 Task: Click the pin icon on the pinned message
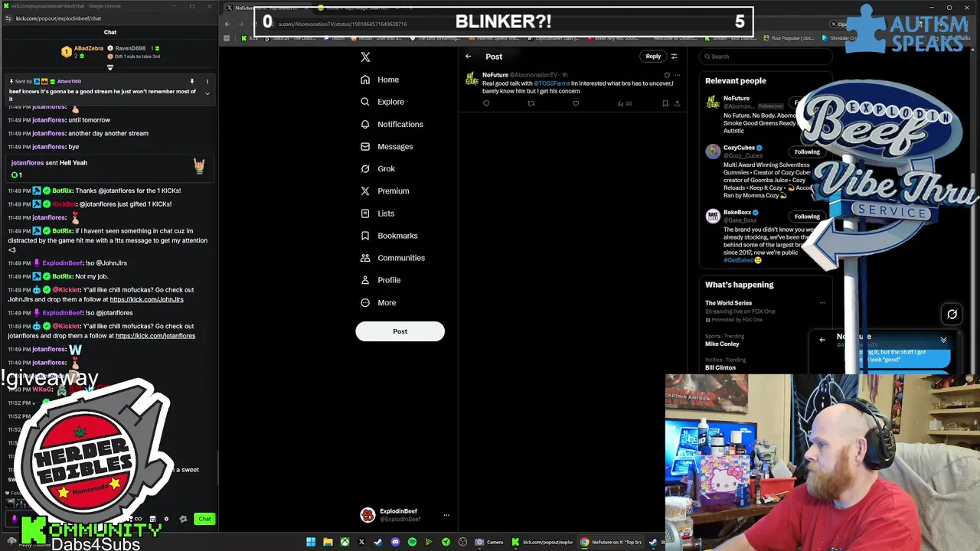(x=192, y=81)
